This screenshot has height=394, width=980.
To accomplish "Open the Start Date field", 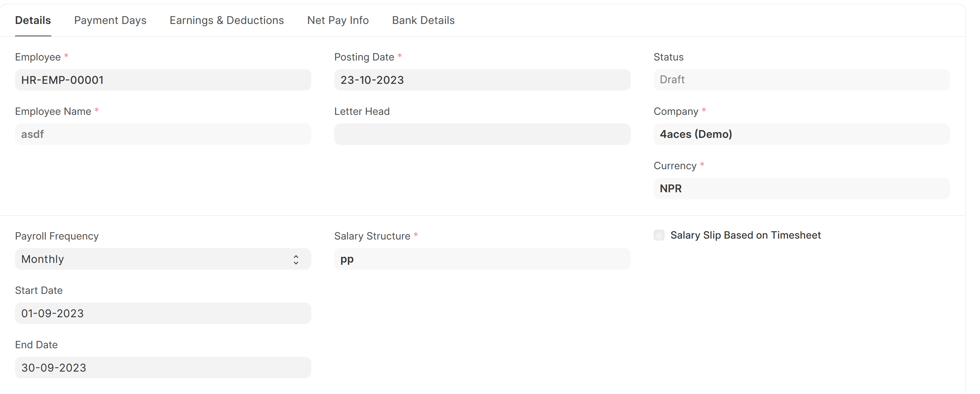I will pyautogui.click(x=163, y=313).
